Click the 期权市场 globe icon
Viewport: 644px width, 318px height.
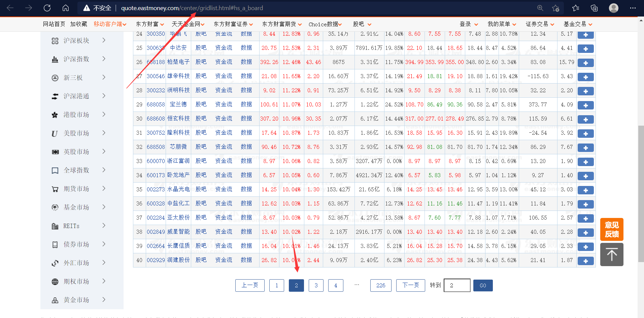click(x=55, y=282)
